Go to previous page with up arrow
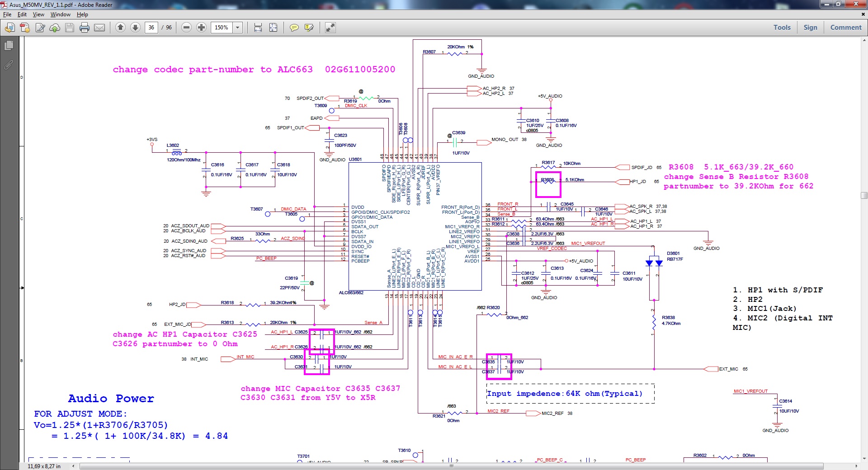This screenshot has height=470, width=868. (x=120, y=28)
